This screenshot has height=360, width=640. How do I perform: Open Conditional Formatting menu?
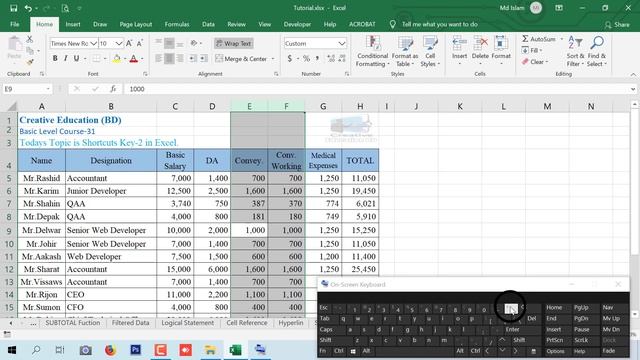(372, 51)
